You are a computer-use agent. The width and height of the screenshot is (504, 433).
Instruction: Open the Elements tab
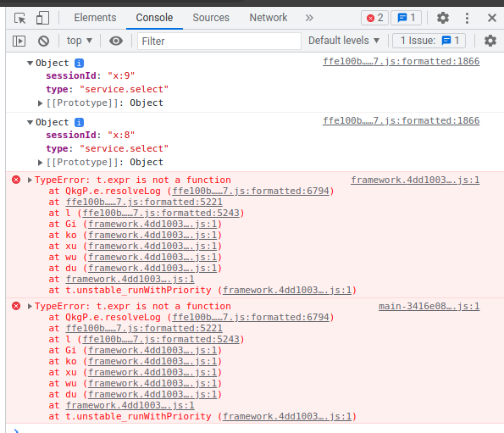pos(95,18)
